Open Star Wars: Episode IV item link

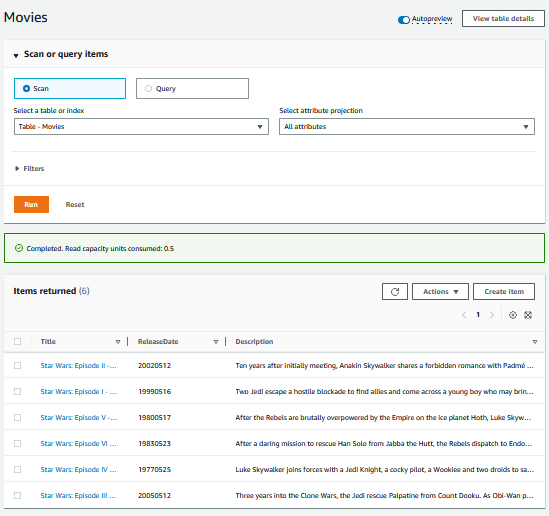(78, 469)
